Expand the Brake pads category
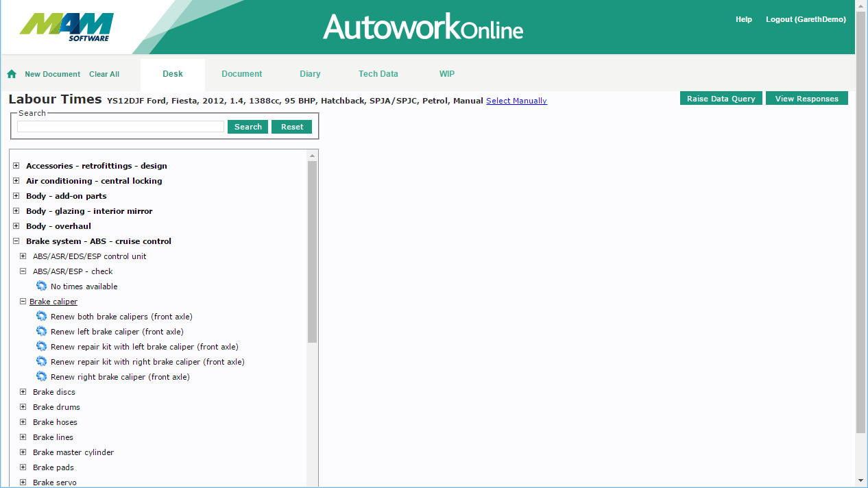Screen dimensions: 868x488 [23, 467]
